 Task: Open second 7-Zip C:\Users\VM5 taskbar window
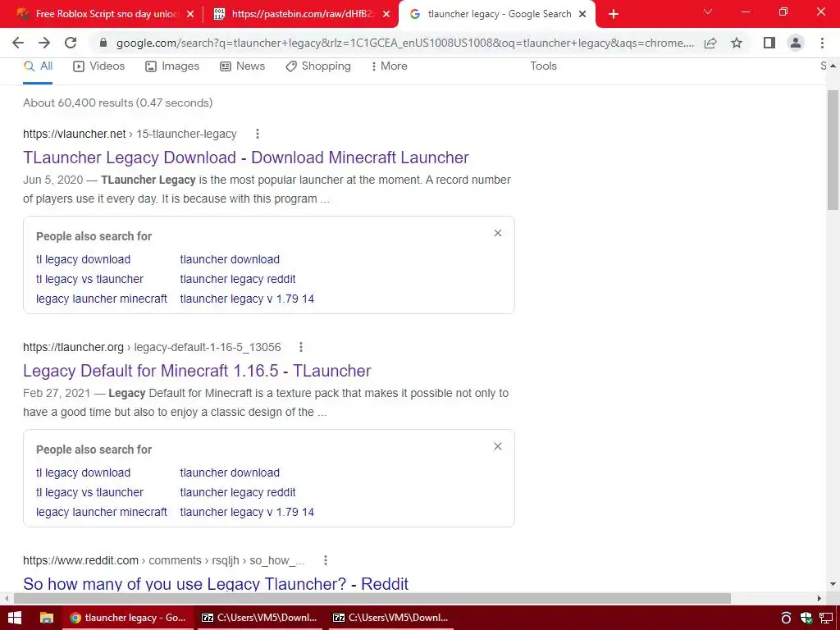[x=390, y=618]
